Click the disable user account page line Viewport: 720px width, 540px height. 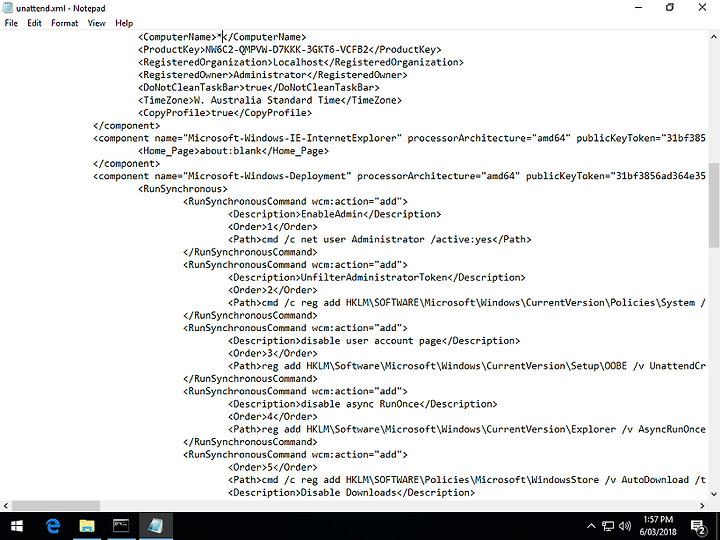click(374, 341)
